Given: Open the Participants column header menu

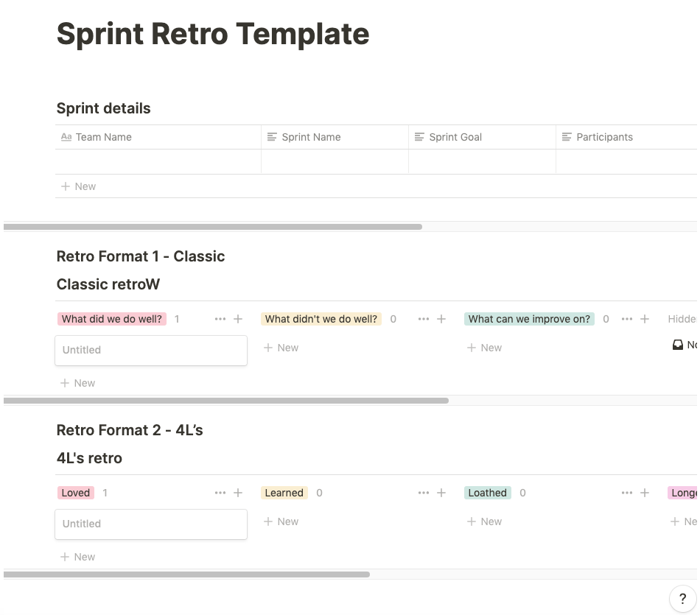Looking at the screenshot, I should (604, 137).
